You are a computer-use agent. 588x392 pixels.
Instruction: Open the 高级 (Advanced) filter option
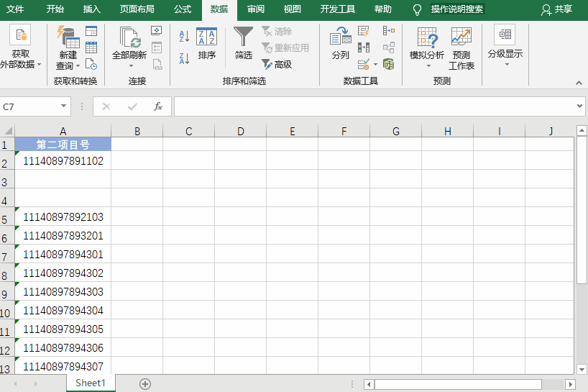pyautogui.click(x=277, y=65)
